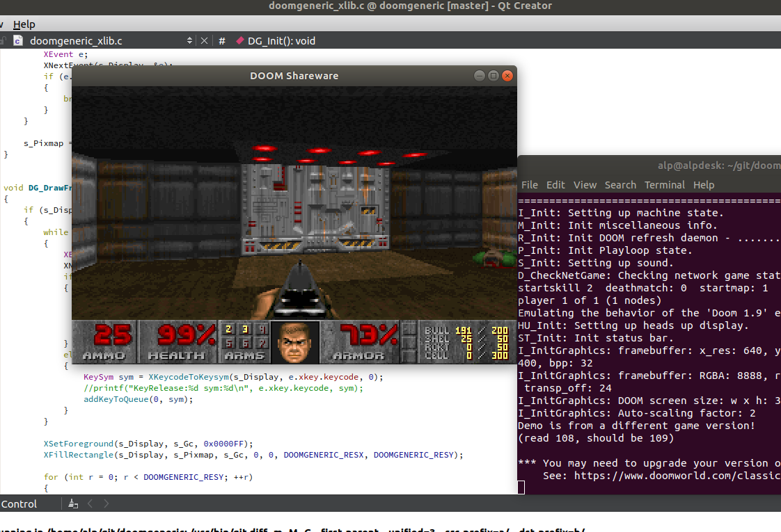This screenshot has height=532, width=781.
Task: Close the DOOM Shareware window
Action: pyautogui.click(x=507, y=76)
